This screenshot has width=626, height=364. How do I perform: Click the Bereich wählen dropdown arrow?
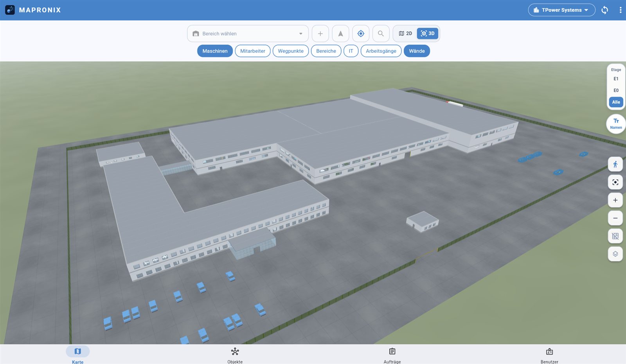click(x=300, y=34)
